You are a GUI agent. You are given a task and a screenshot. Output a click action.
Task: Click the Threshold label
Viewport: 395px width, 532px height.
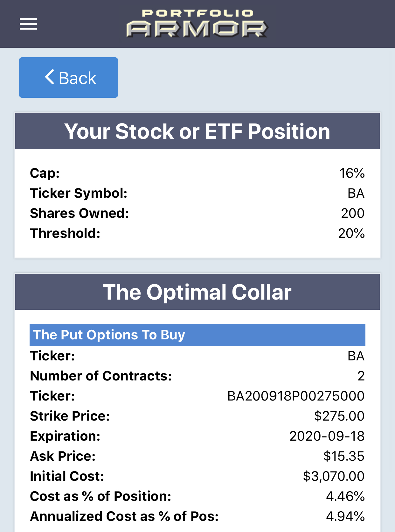[65, 233]
